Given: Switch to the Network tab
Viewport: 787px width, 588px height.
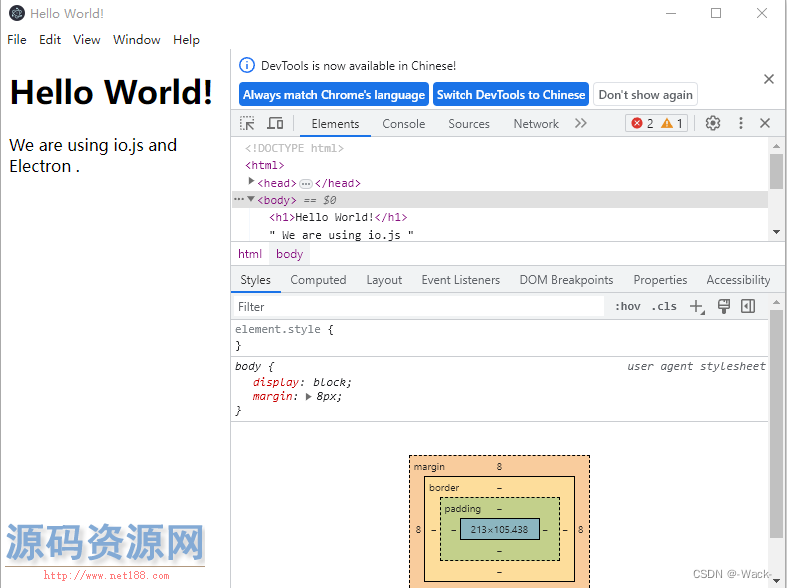Looking at the screenshot, I should 536,124.
